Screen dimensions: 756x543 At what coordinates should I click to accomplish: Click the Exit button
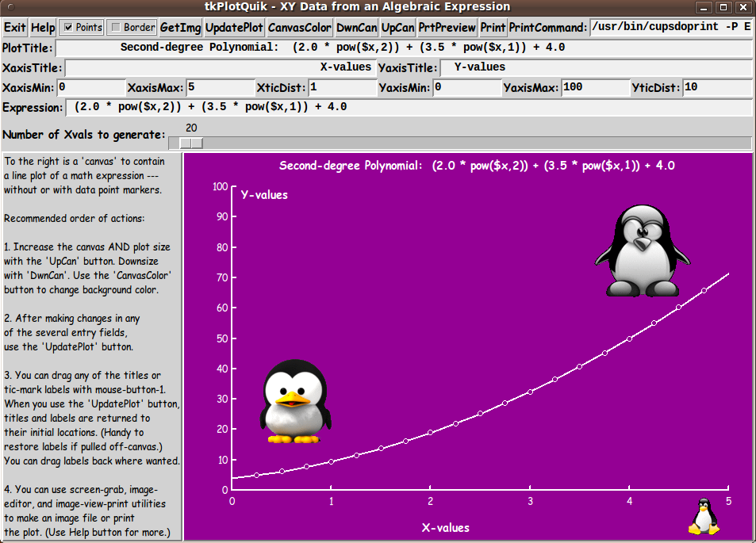pyautogui.click(x=15, y=28)
